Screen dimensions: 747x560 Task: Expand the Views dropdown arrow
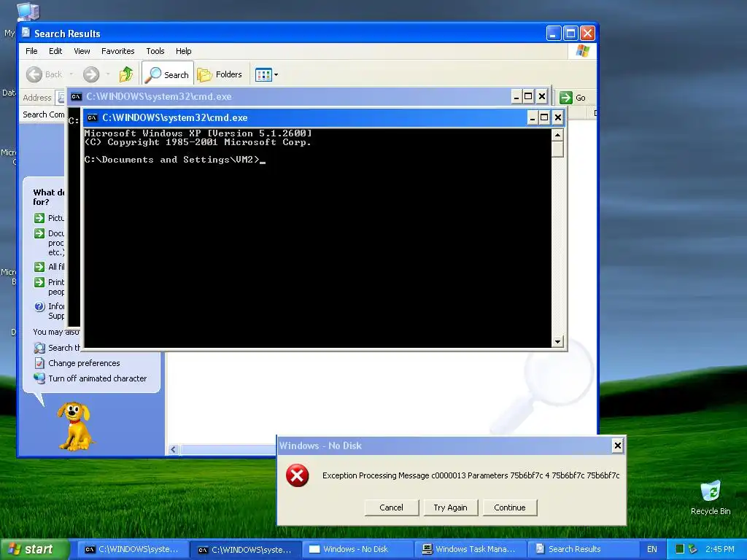point(276,75)
